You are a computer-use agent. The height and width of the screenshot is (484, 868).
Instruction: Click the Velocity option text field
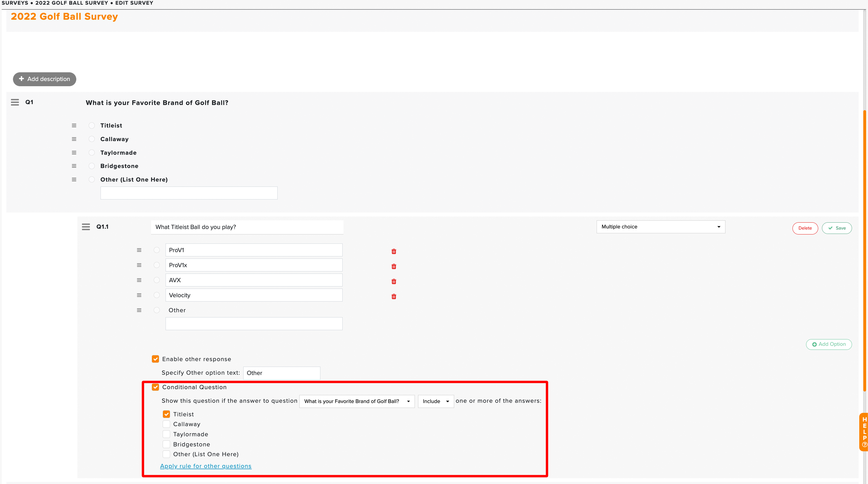[x=254, y=295]
